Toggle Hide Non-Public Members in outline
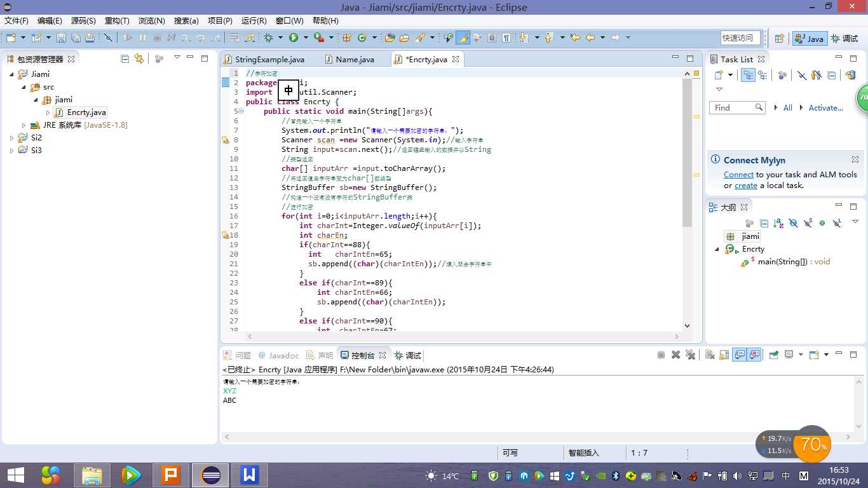The image size is (868, 488). 822,223
